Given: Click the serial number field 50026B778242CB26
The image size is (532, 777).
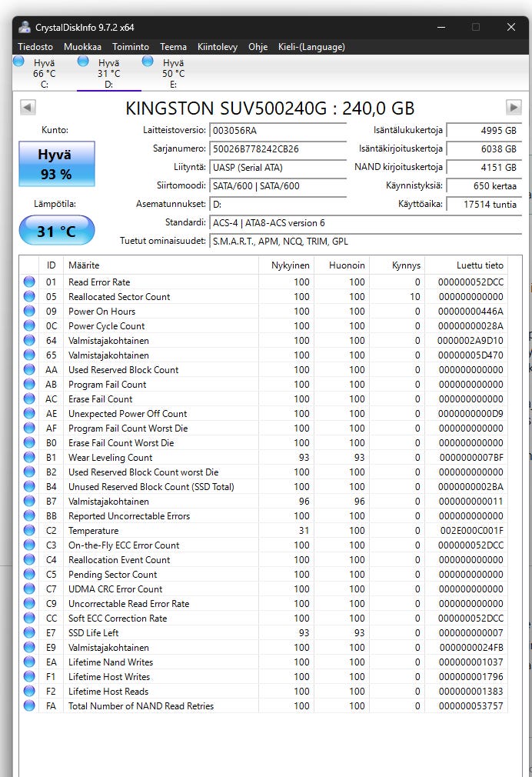Looking at the screenshot, I should (278, 148).
